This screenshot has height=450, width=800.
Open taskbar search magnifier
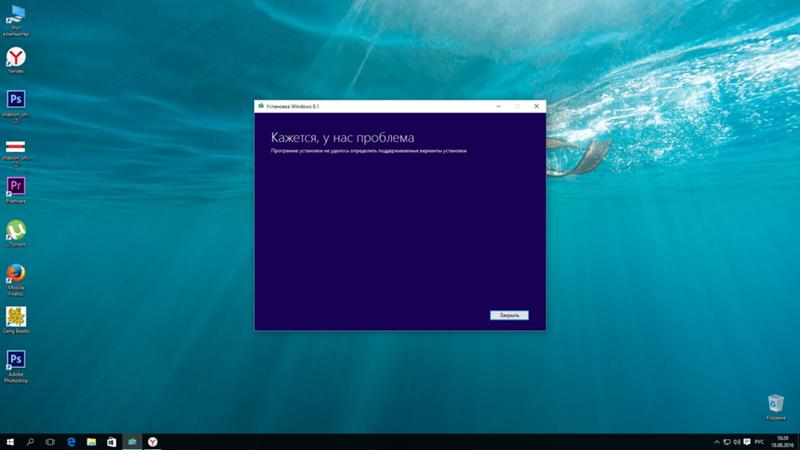pyautogui.click(x=30, y=442)
